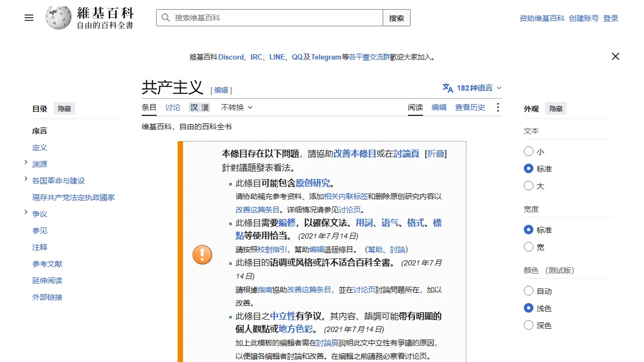The height and width of the screenshot is (362, 644).
Task: Collapse the issues box via 折叠
Action: click(435, 154)
